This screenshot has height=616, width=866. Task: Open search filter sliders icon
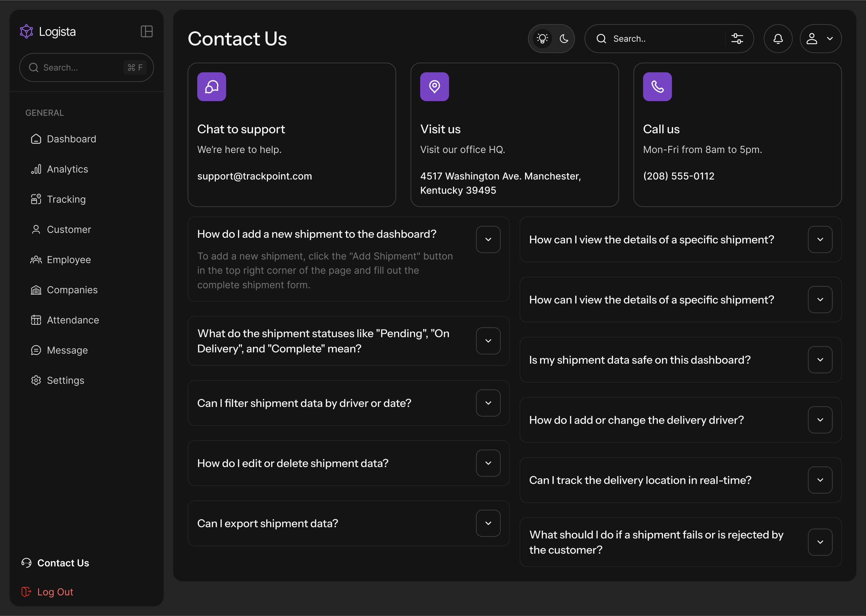737,39
